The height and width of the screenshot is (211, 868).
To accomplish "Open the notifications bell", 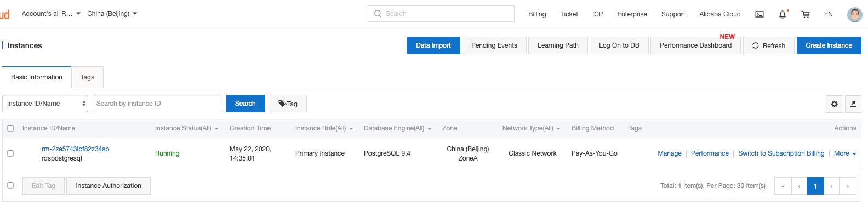I will [x=783, y=14].
